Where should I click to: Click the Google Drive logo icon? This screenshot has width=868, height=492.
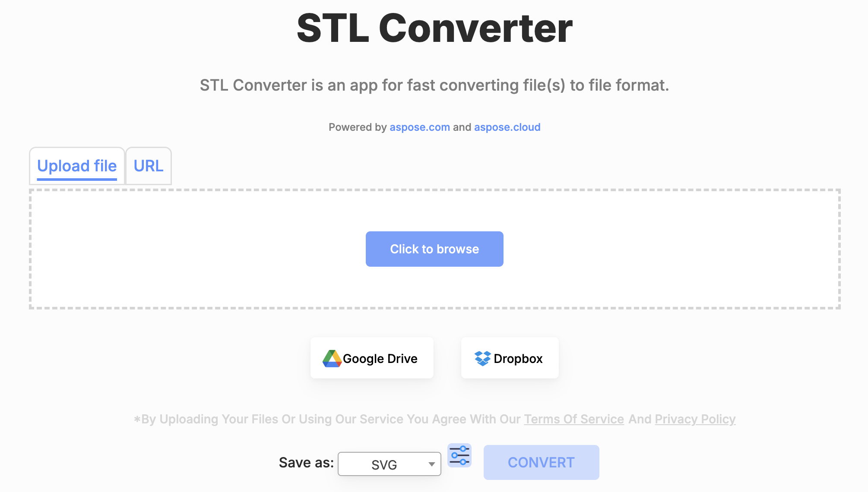pos(332,358)
